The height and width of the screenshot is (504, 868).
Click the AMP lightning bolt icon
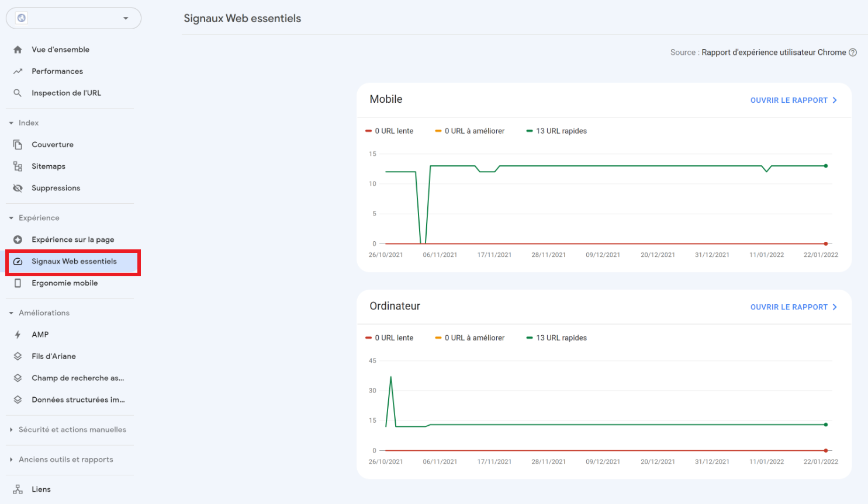point(19,334)
